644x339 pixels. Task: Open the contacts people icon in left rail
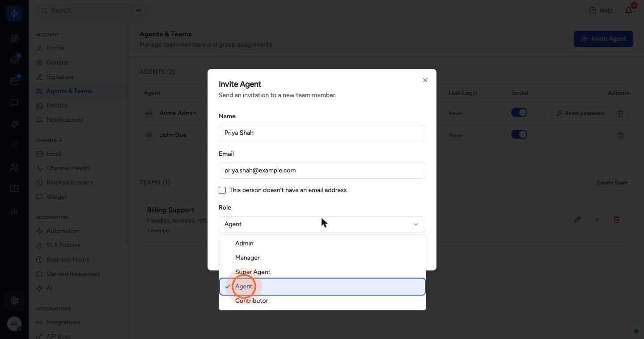coord(14,167)
